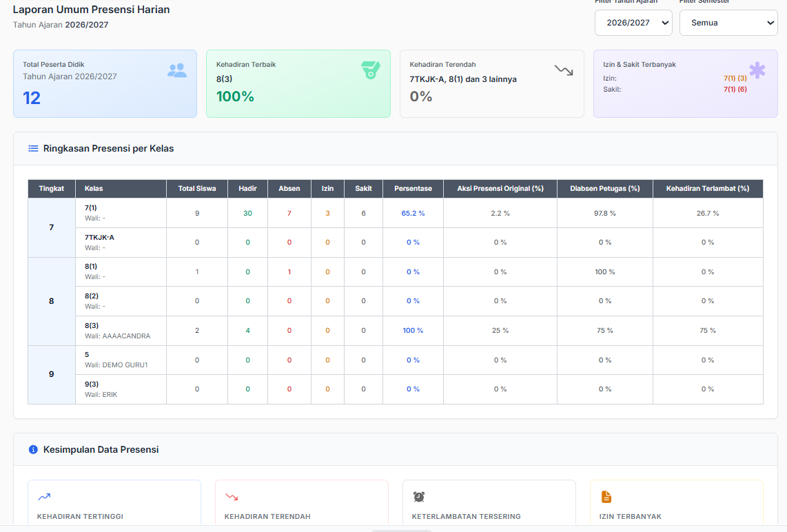The height and width of the screenshot is (532, 787).
Task: Click the Absen value 7 for class 7(1)
Action: pyautogui.click(x=289, y=214)
